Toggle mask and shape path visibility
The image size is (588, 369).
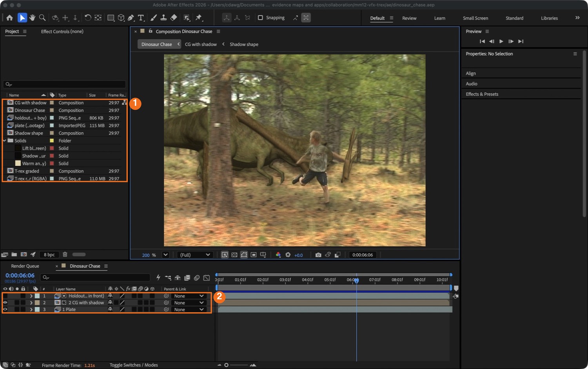click(x=244, y=255)
